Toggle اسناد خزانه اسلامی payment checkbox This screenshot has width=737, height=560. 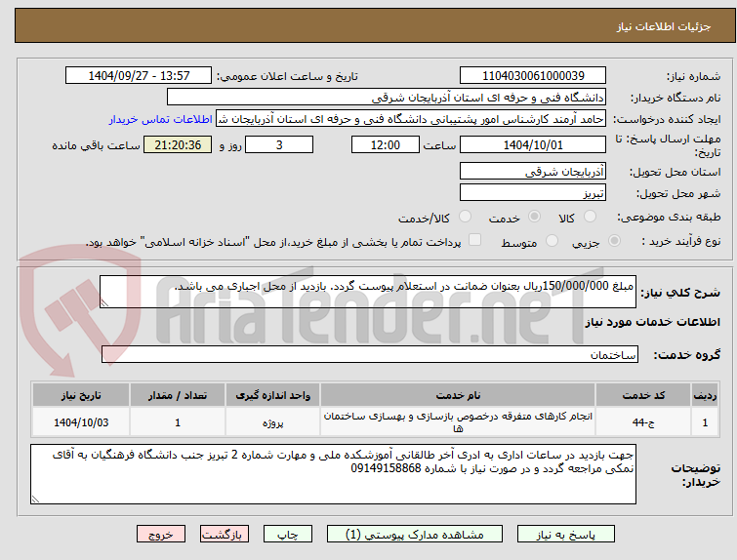[475, 240]
